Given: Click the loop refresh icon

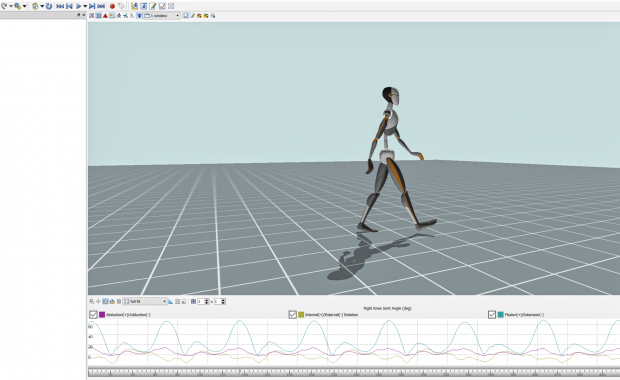Looking at the screenshot, I should pos(49,6).
